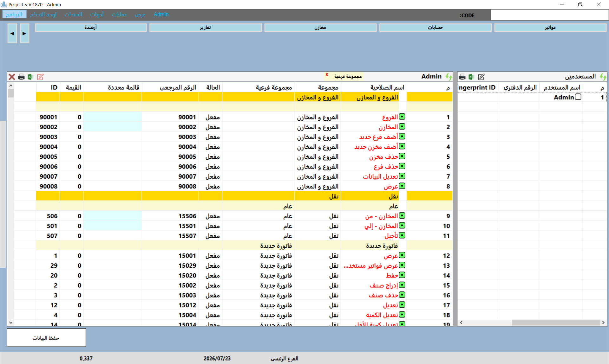The image size is (609, 364).
Task: Open the عرض menu in the menu bar
Action: point(141,15)
